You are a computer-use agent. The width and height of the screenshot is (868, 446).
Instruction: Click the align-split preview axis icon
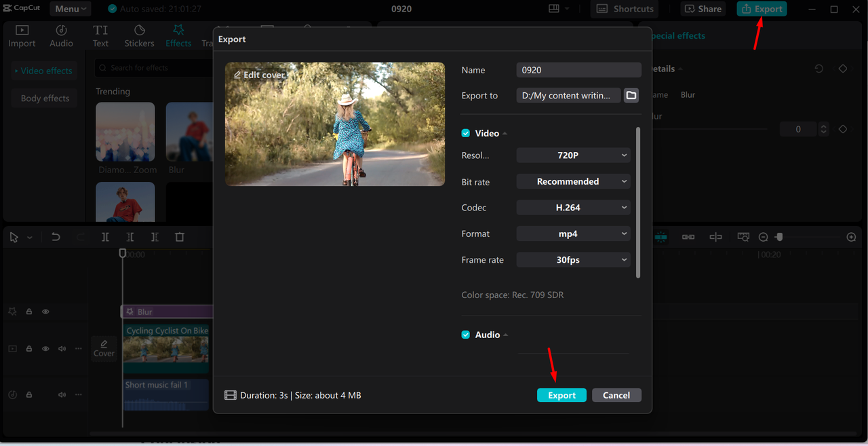(715, 237)
